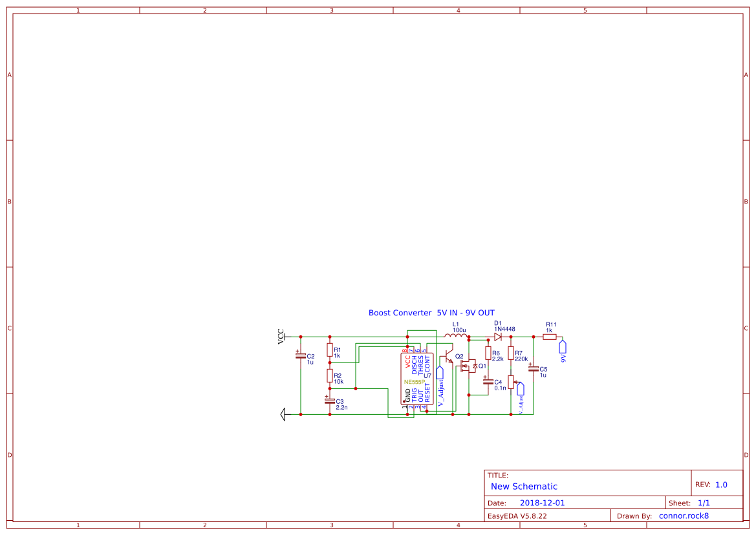The image size is (756, 535).
Task: Click the Drawn By: field label
Action: pos(634,516)
